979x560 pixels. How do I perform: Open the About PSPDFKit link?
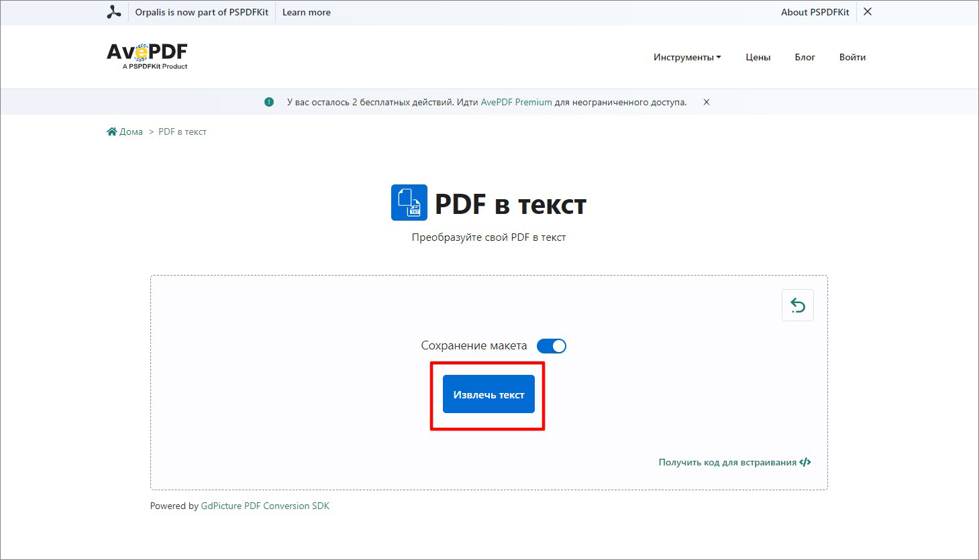coord(815,12)
